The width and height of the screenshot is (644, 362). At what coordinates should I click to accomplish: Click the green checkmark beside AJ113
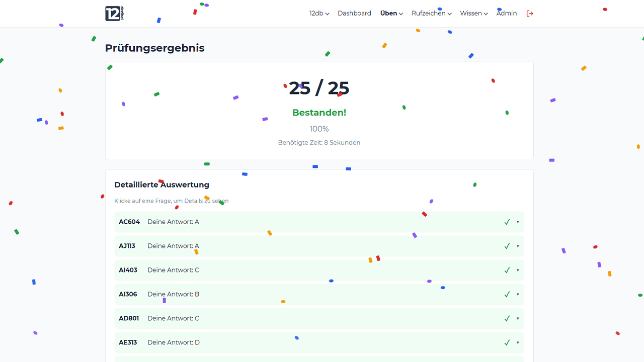507,246
